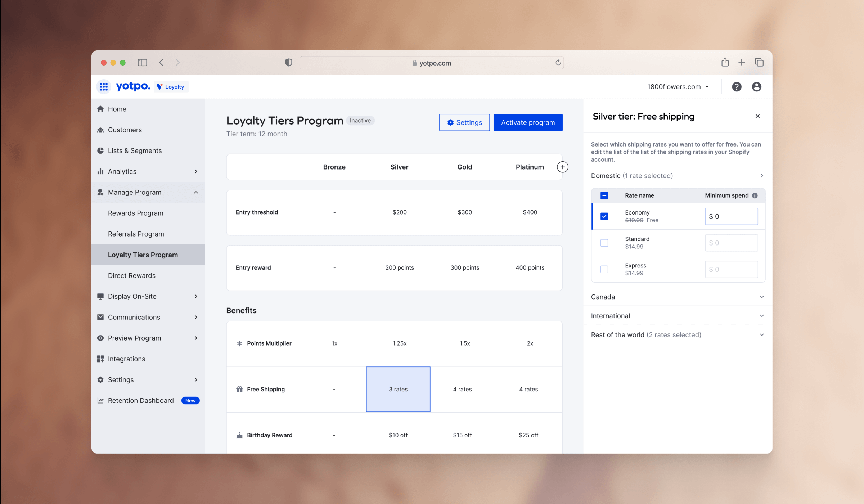The image size is (864, 504).
Task: Click the Activate program button
Action: pyautogui.click(x=528, y=122)
